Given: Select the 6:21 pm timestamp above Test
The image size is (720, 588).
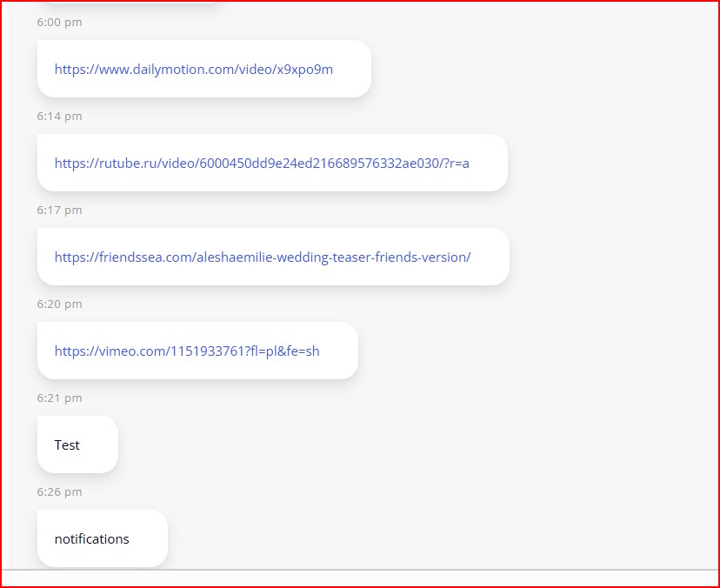Looking at the screenshot, I should coord(59,398).
